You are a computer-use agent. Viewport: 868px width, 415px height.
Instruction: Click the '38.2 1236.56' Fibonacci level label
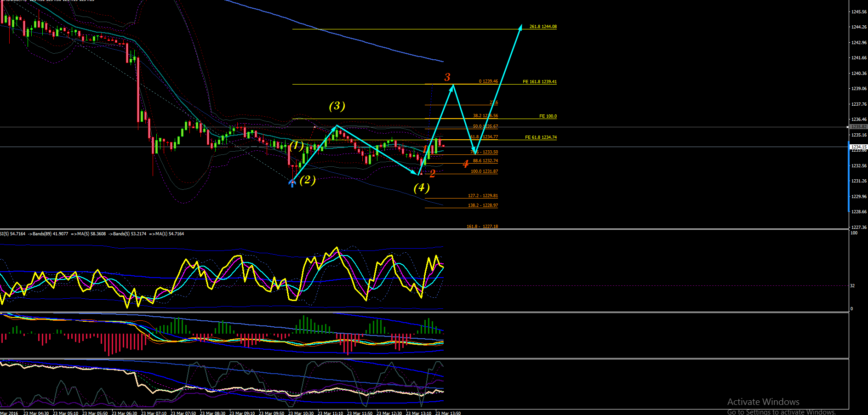(x=485, y=116)
